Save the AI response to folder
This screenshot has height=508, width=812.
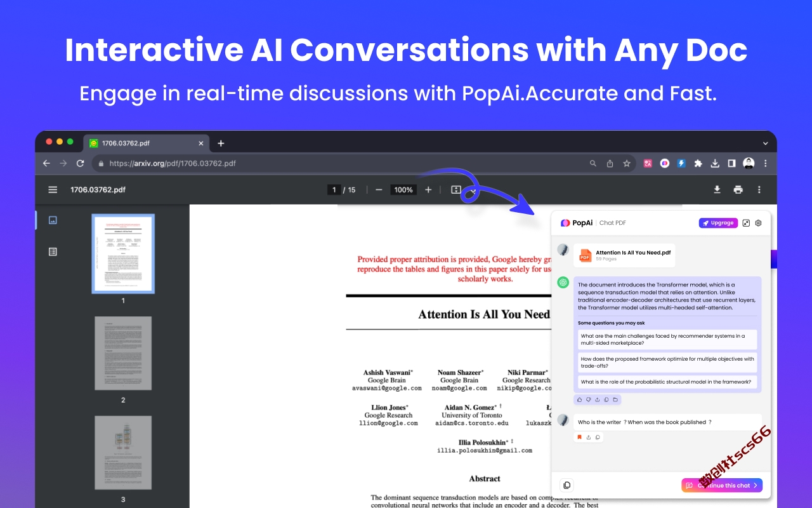[615, 400]
